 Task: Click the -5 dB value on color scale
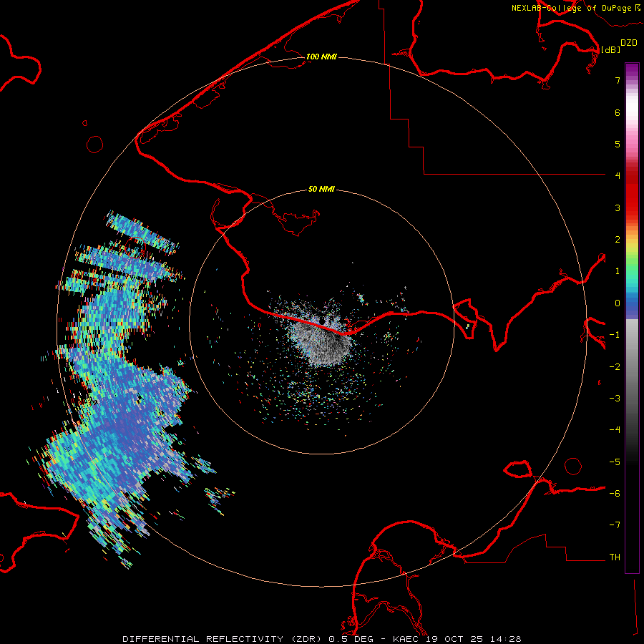(x=615, y=462)
